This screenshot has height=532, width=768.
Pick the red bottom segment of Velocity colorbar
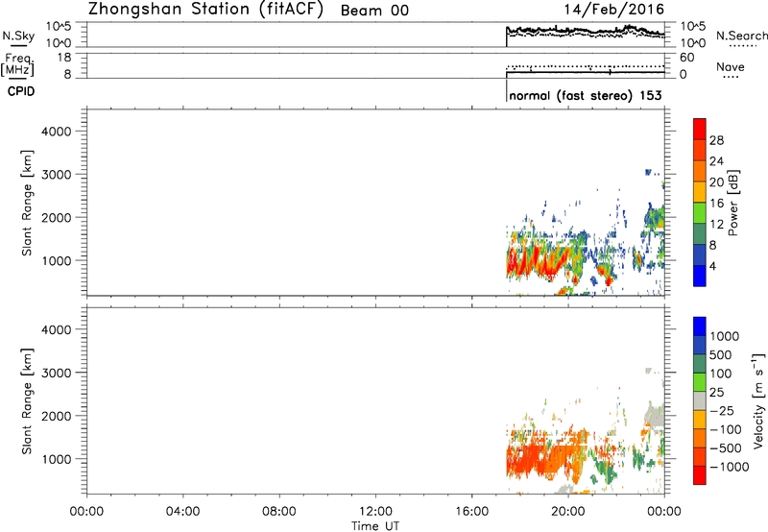point(700,475)
